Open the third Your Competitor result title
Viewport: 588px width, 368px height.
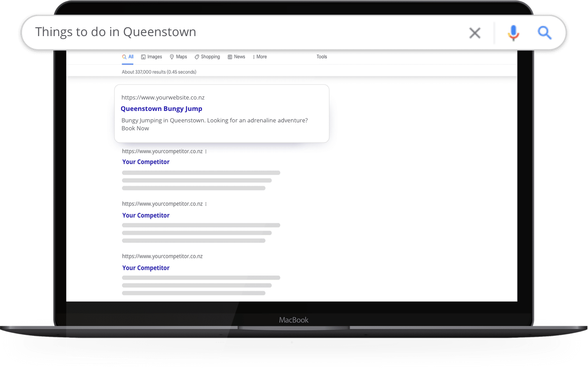pyautogui.click(x=146, y=268)
